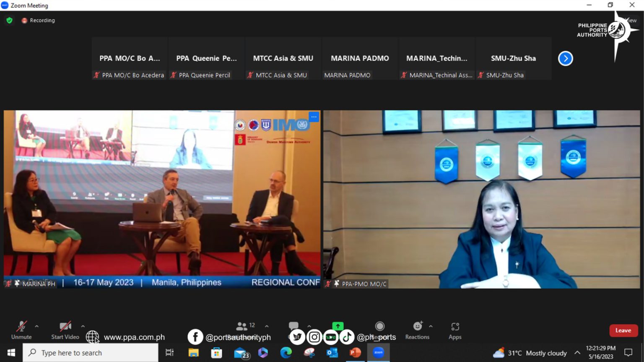Viewport: 644px width, 362px height.
Task: Select PPA Queenie Percil participant tile
Action: [x=206, y=58]
